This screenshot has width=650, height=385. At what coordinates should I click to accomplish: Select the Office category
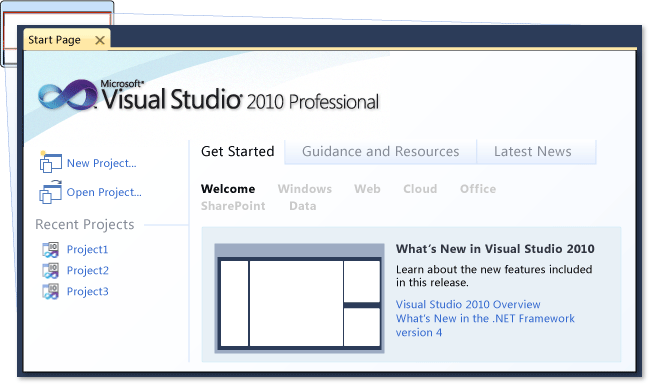pos(478,189)
